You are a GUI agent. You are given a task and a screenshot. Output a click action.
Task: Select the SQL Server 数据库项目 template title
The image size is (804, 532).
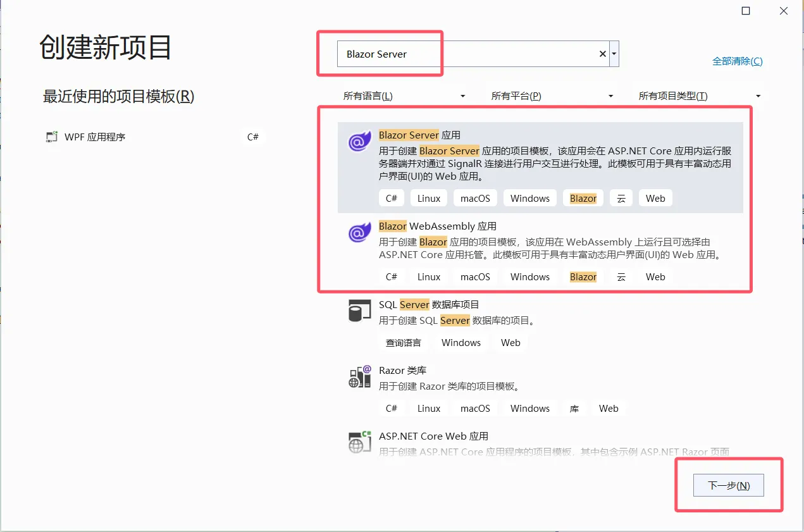(429, 305)
